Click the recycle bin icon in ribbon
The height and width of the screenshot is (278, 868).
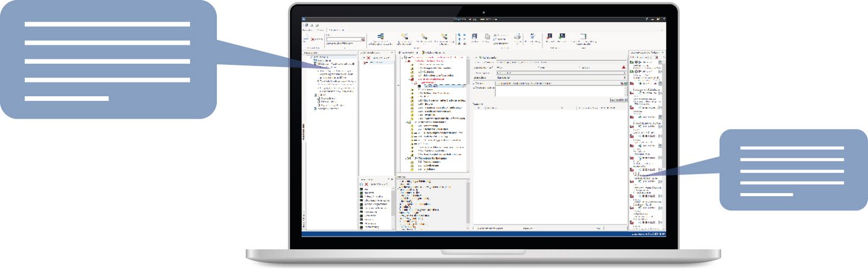pos(532,36)
